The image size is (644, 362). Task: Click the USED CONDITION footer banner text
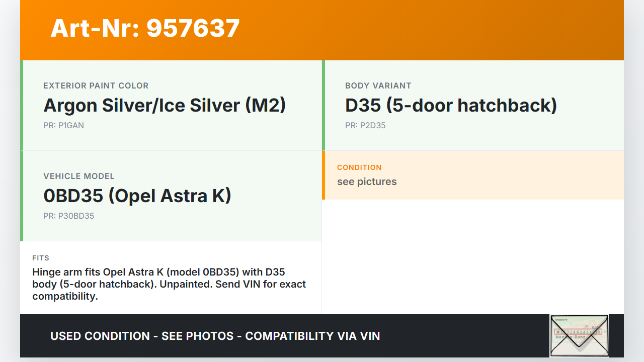(215, 336)
